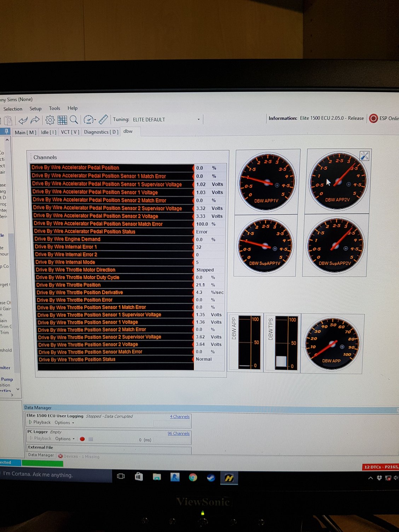399x532 pixels.
Task: Click the ruler measurement icon
Action: [104, 119]
